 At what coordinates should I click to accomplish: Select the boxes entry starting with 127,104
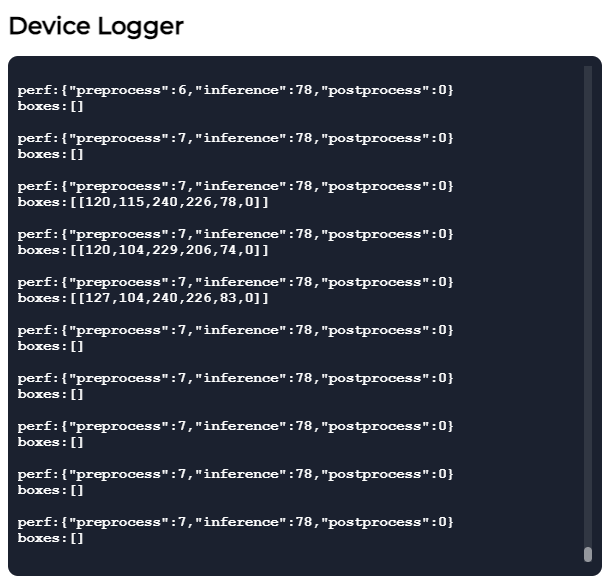(143, 298)
